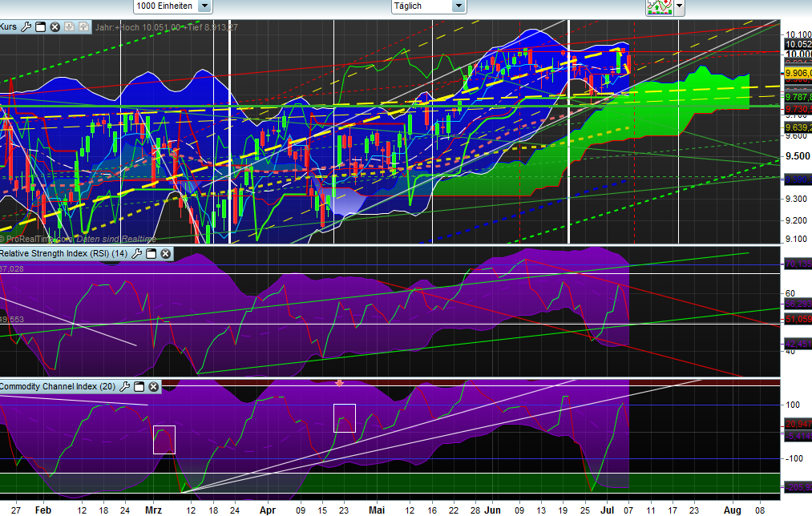Close the Relative Strength Index panel
This screenshot has width=812, height=516.
click(166, 254)
